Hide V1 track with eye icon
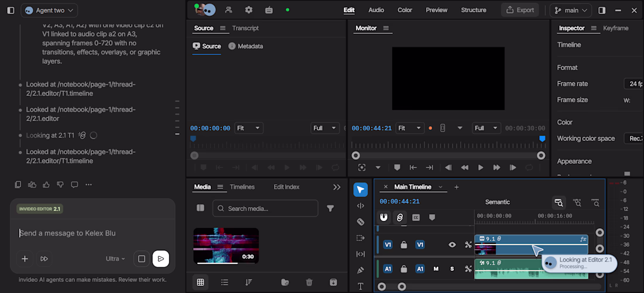 click(452, 244)
